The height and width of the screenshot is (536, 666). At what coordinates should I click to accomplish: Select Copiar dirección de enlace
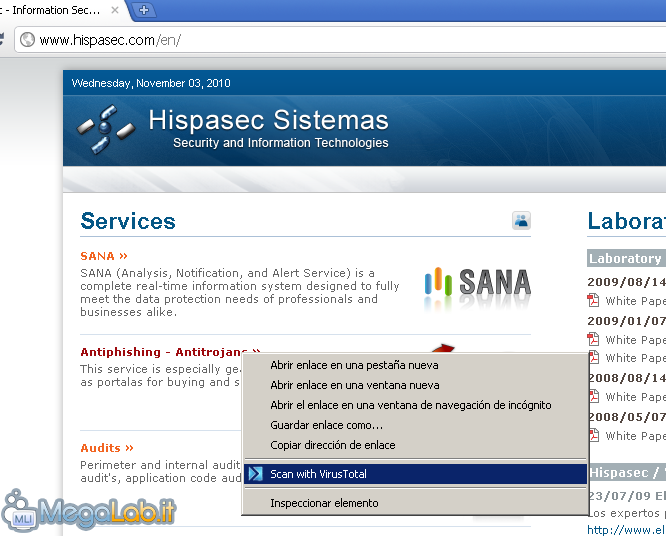click(415, 445)
